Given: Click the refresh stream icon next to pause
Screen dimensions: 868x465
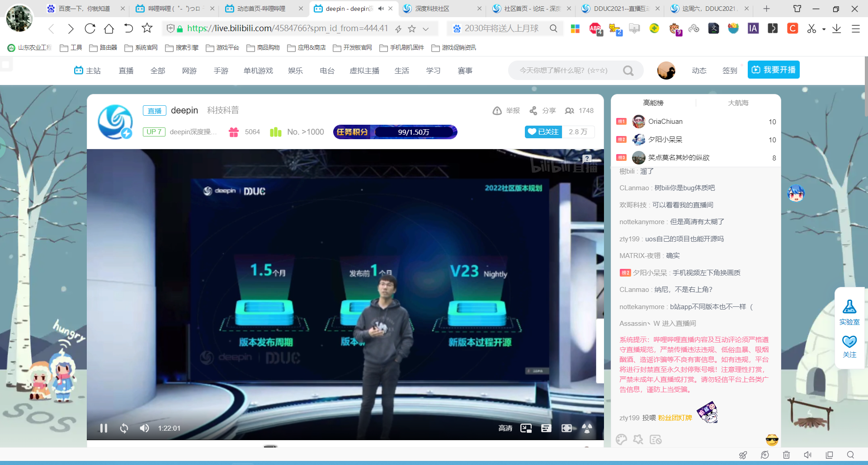Looking at the screenshot, I should click(x=124, y=428).
